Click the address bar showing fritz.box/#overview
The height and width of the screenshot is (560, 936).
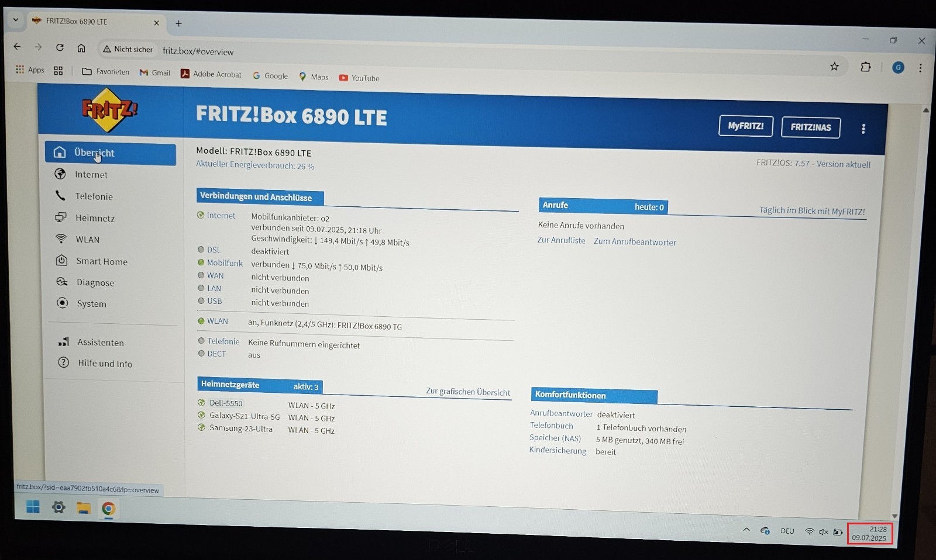click(x=198, y=51)
